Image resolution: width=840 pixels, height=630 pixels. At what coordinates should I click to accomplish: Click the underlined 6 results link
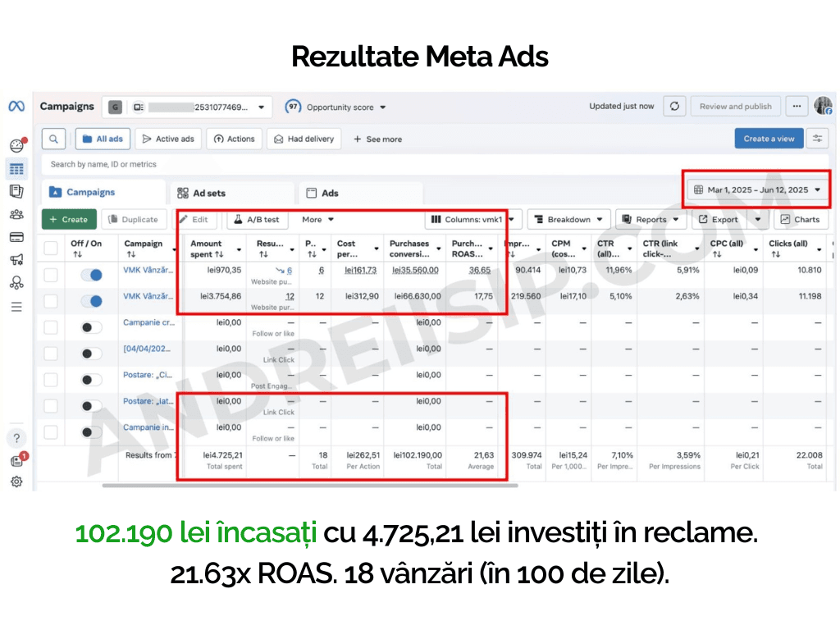(290, 271)
